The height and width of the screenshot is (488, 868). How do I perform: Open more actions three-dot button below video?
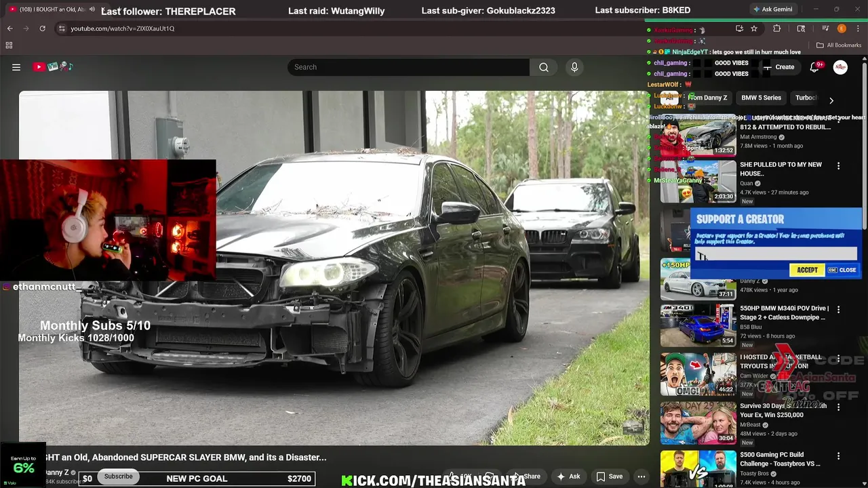tap(642, 476)
